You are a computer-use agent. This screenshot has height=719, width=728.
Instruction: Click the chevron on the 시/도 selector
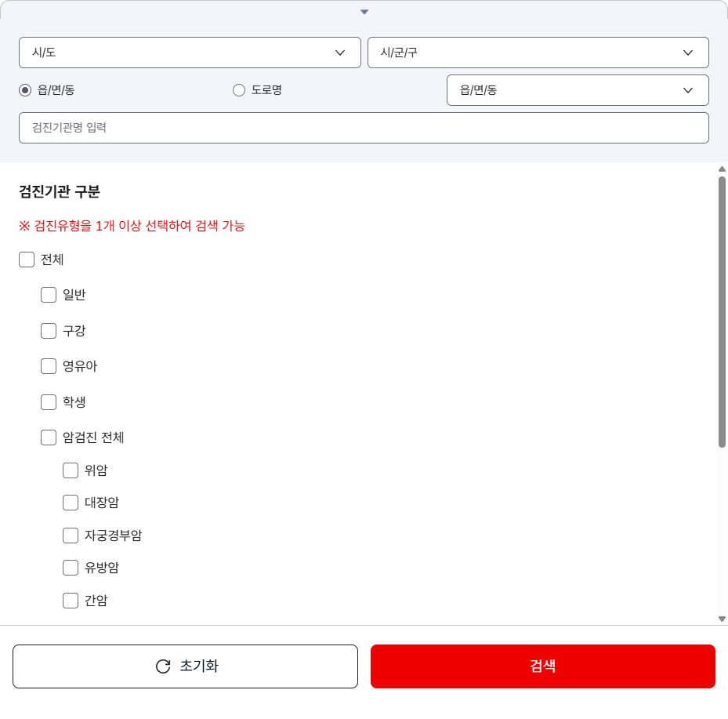[x=340, y=53]
